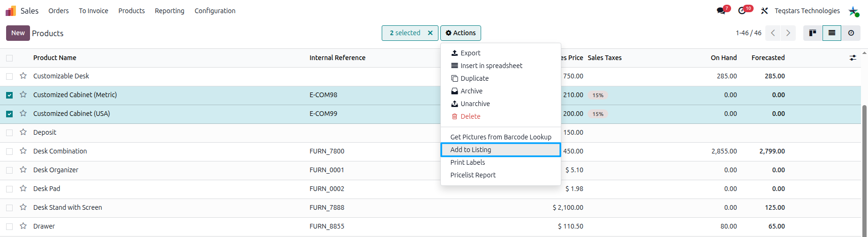Choose Insert in spreadsheet
Viewport: 868px width, 237px height.
click(x=501, y=66)
